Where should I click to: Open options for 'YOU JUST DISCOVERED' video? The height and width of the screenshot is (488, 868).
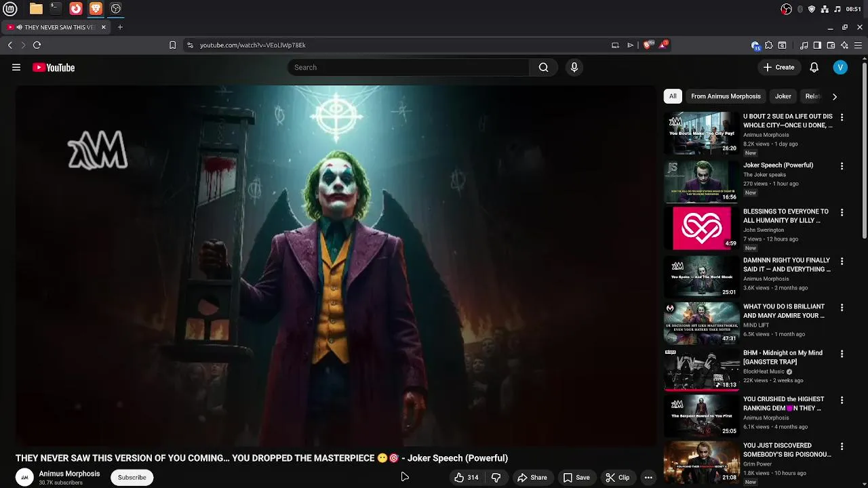842,447
